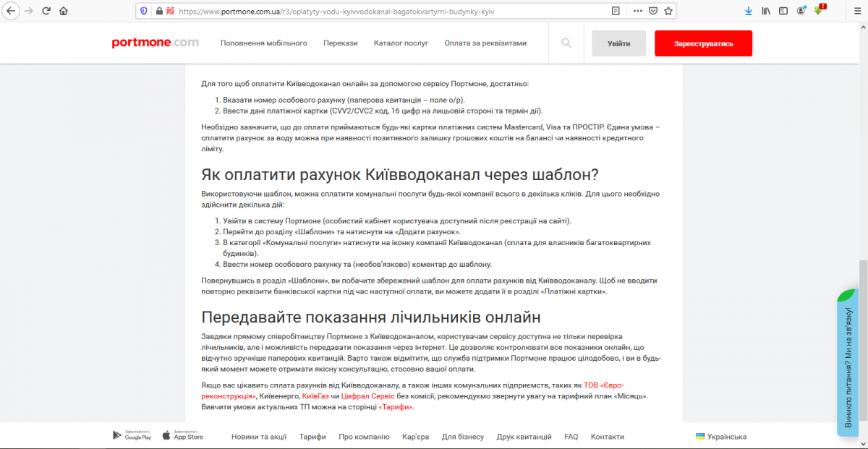This screenshot has width=868, height=449.
Task: Open the Тарифи footer link
Action: 312,437
